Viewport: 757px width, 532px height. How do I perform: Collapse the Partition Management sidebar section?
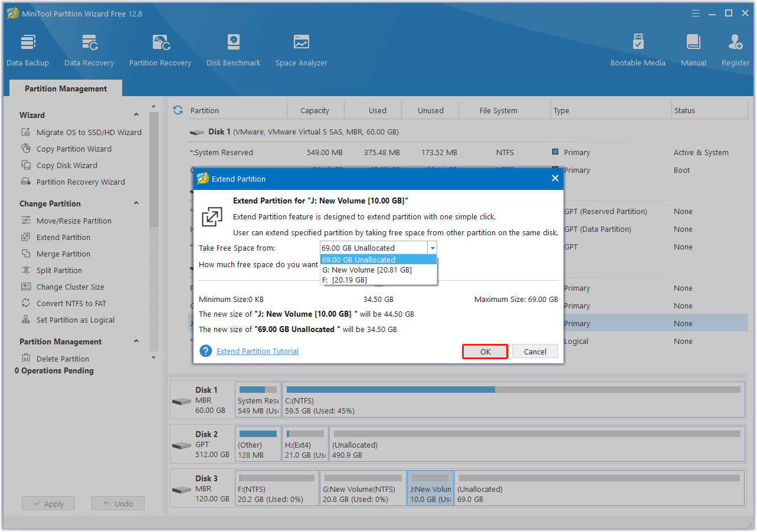coord(136,341)
